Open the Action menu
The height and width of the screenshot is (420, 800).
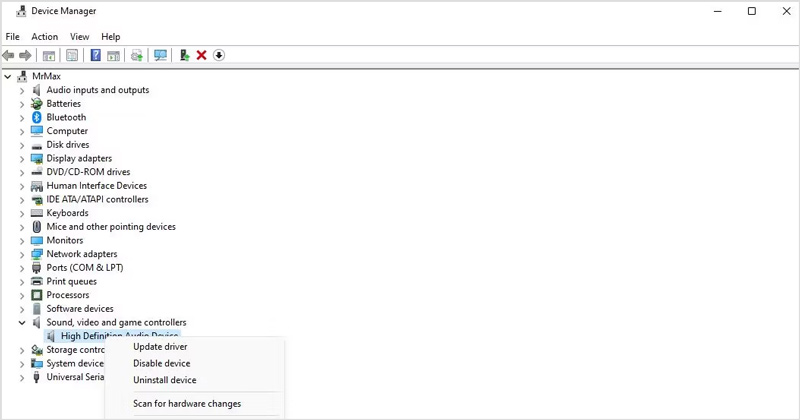tap(44, 37)
